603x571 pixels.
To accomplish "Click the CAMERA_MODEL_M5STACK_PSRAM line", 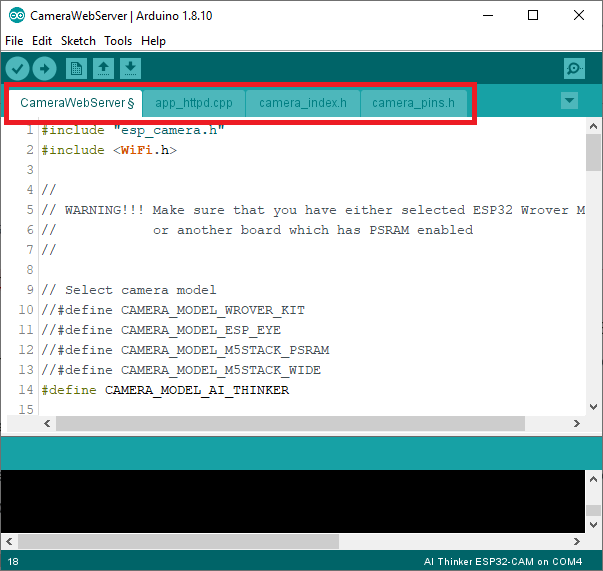I will click(x=185, y=350).
